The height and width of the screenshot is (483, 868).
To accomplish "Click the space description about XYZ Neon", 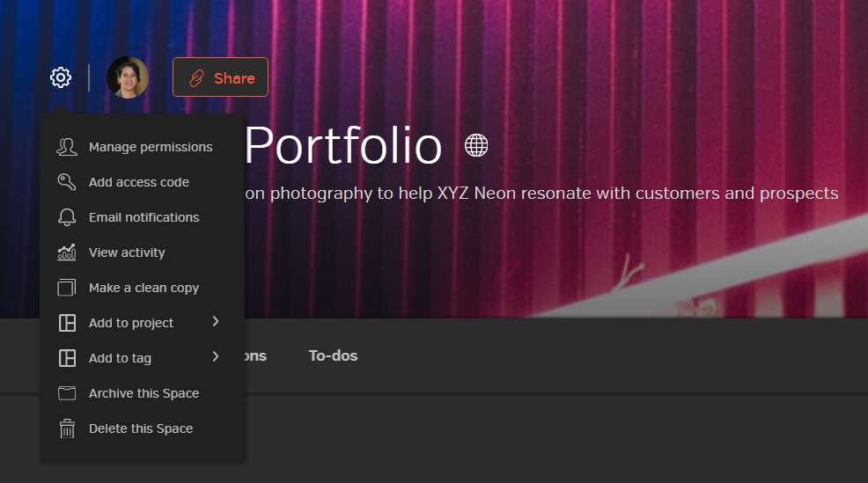I will click(541, 193).
